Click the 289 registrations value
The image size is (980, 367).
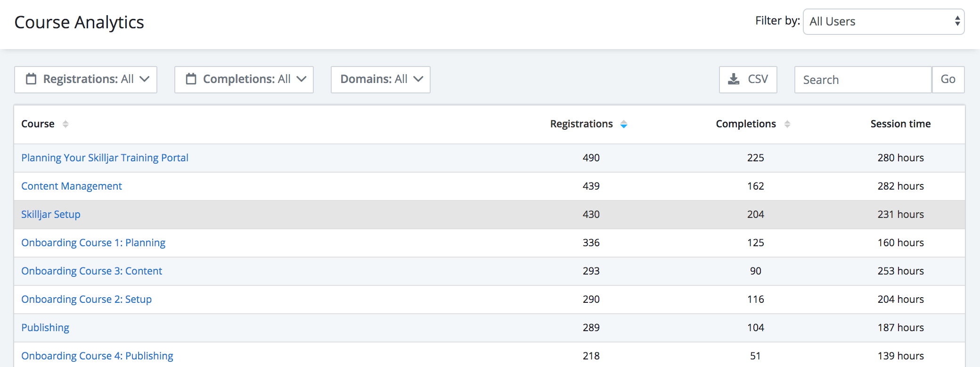(591, 327)
